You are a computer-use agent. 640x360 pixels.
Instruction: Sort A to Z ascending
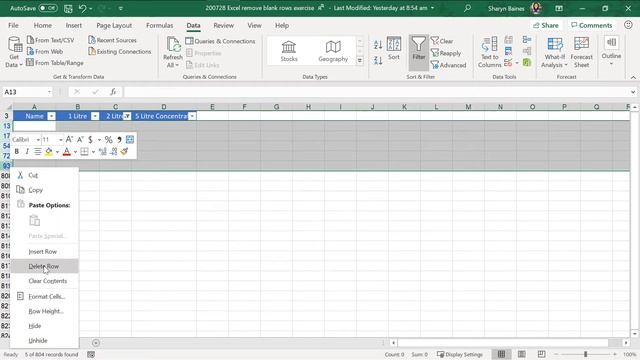coord(378,44)
